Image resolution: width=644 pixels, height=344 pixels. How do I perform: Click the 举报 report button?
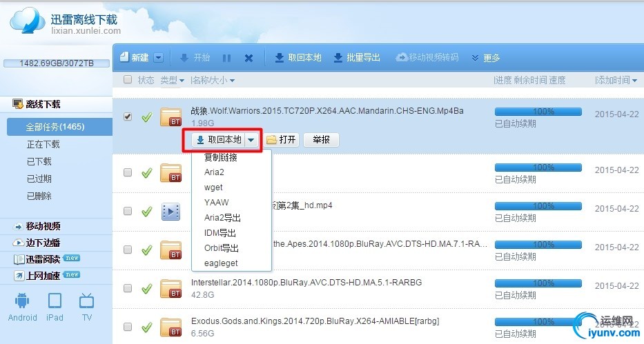(x=321, y=140)
